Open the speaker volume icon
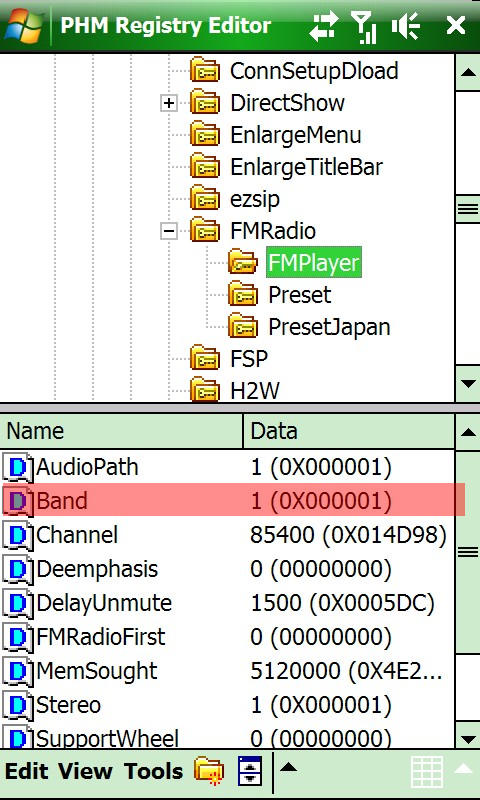Viewport: 480px width, 800px height. click(x=406, y=26)
